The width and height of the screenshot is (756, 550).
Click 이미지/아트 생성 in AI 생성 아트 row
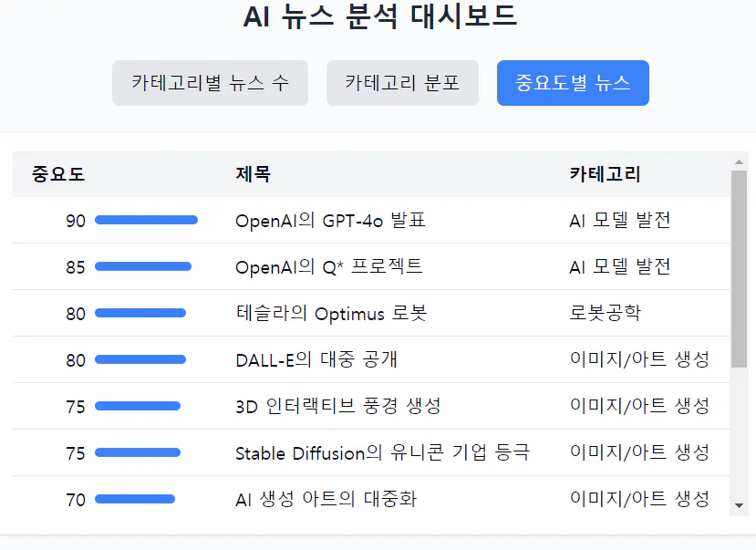tap(639, 500)
